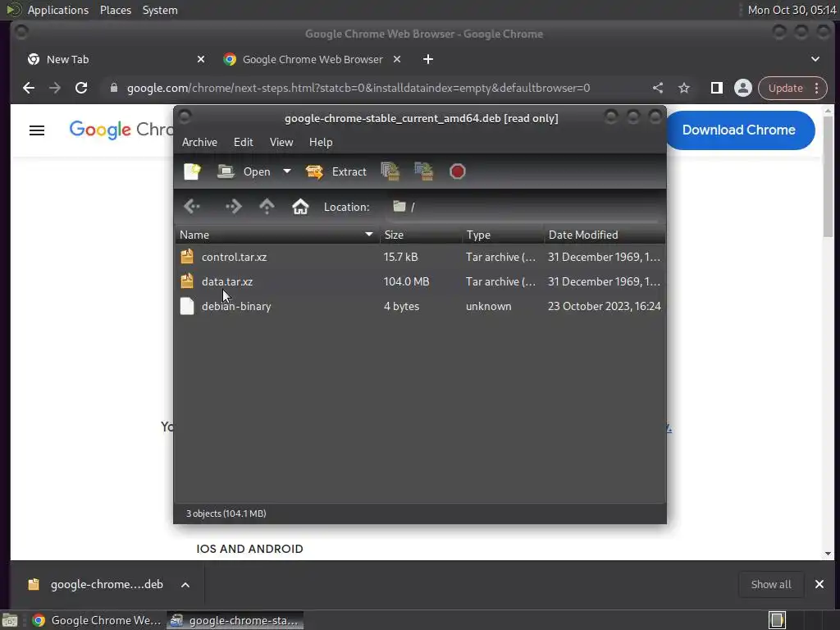Close the Chrome downloads bar
Image resolution: width=840 pixels, height=630 pixels.
click(x=819, y=584)
